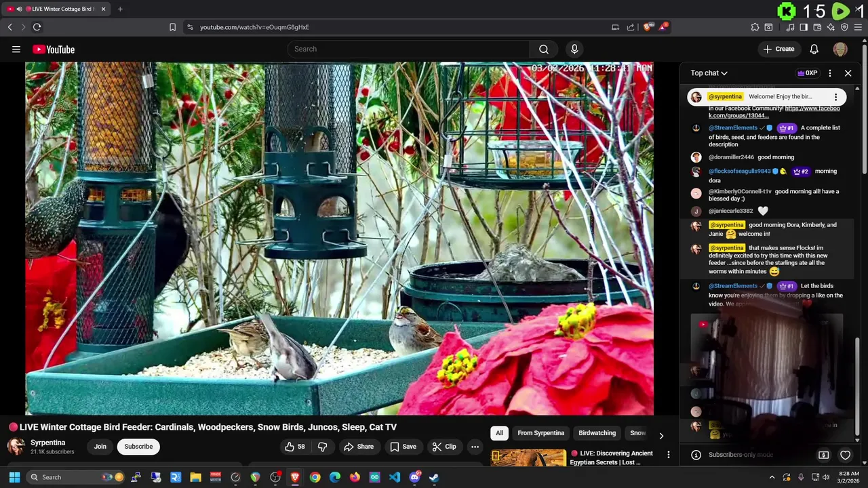This screenshot has width=868, height=488.
Task: Click the Create button
Action: (778, 49)
